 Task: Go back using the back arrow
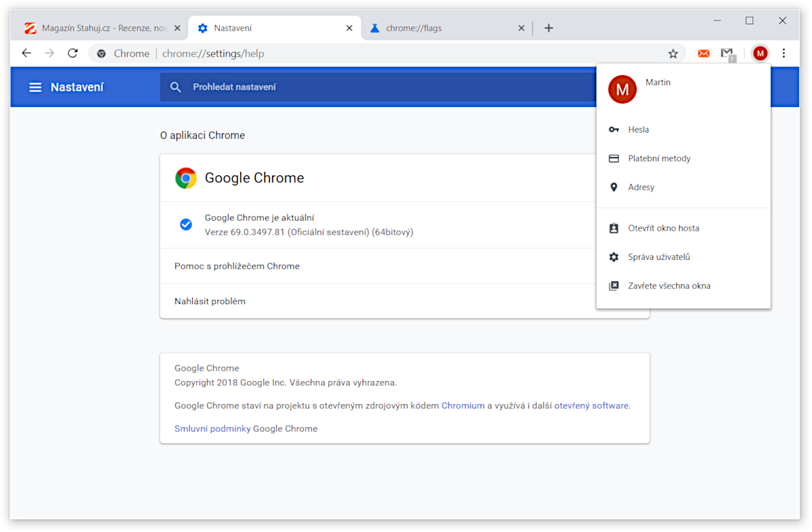pyautogui.click(x=26, y=53)
